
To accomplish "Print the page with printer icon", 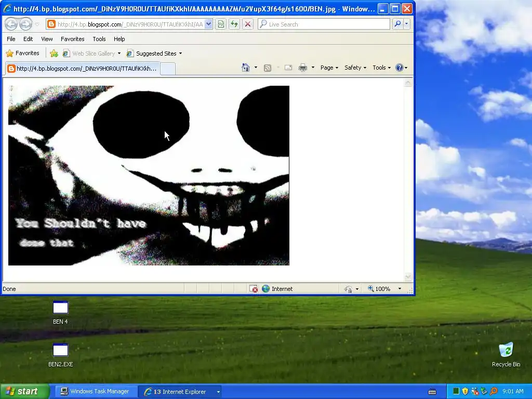I will [x=303, y=68].
